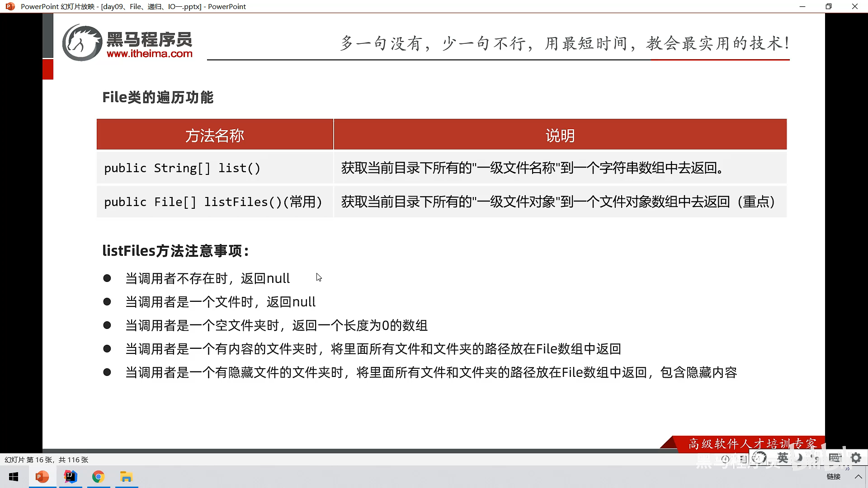Click the input method logo icon
The height and width of the screenshot is (488, 868).
pos(759,458)
